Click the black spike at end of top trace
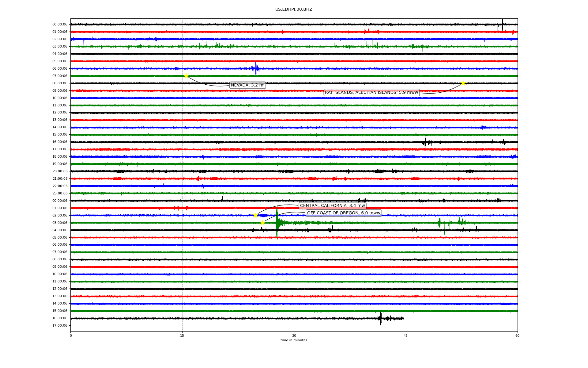Viewport: 588px width, 368px height. [502, 24]
